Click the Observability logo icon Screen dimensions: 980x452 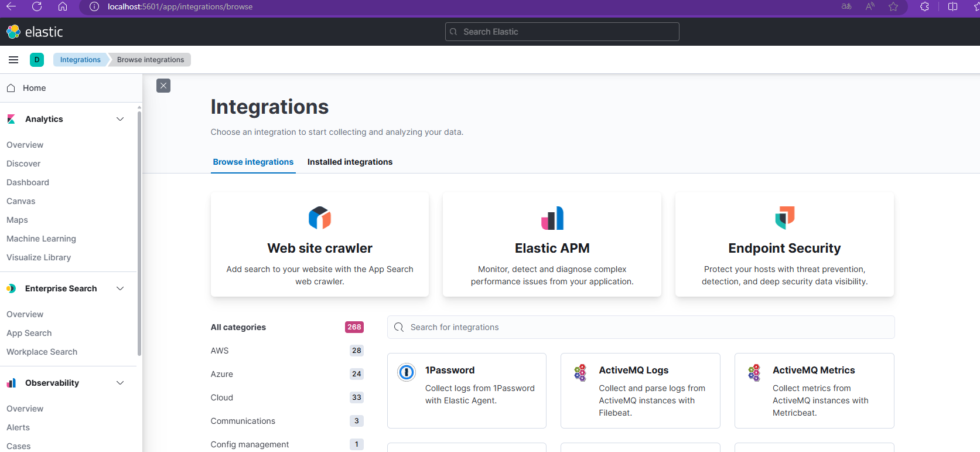tap(11, 383)
